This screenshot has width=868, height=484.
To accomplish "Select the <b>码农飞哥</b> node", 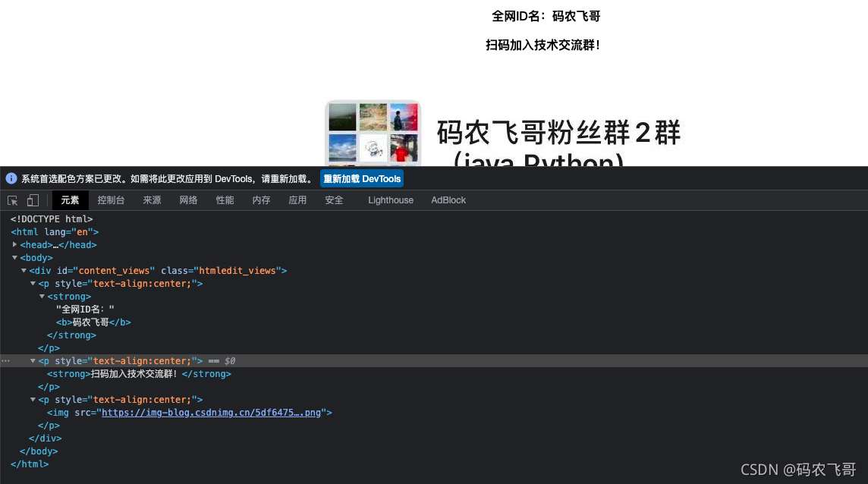I will [93, 322].
